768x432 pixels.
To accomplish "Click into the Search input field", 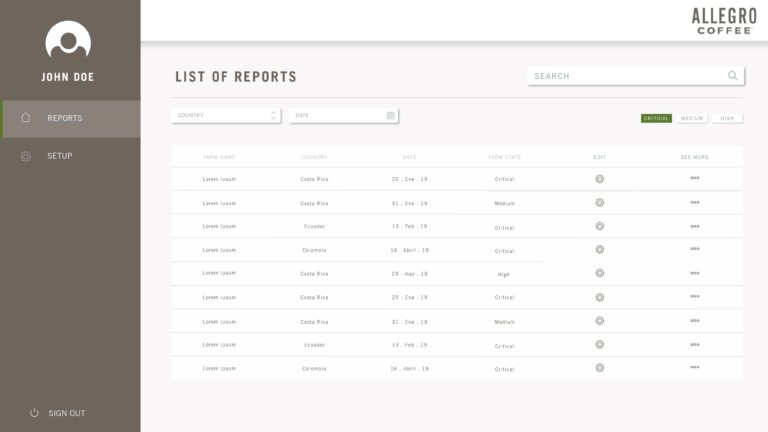I will pyautogui.click(x=625, y=76).
